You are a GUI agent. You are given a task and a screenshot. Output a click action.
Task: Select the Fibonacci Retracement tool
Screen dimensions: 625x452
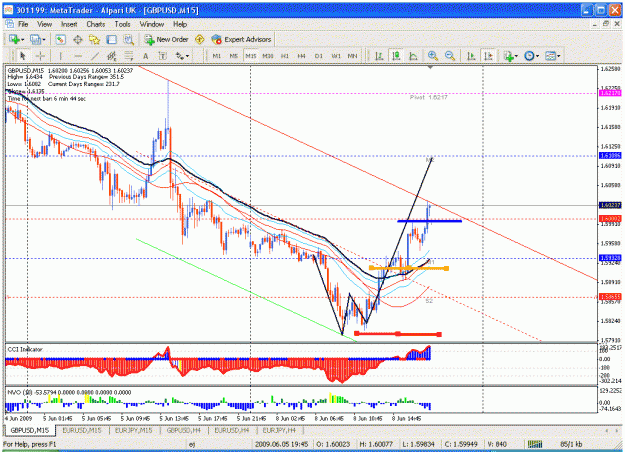click(128, 56)
